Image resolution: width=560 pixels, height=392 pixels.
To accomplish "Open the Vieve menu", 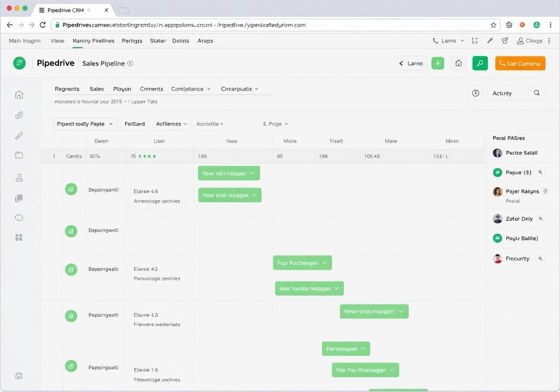I will coord(57,41).
